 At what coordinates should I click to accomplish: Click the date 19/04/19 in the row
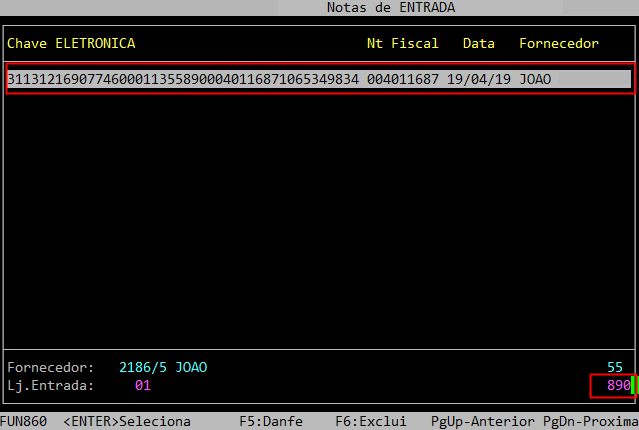pyautogui.click(x=479, y=79)
